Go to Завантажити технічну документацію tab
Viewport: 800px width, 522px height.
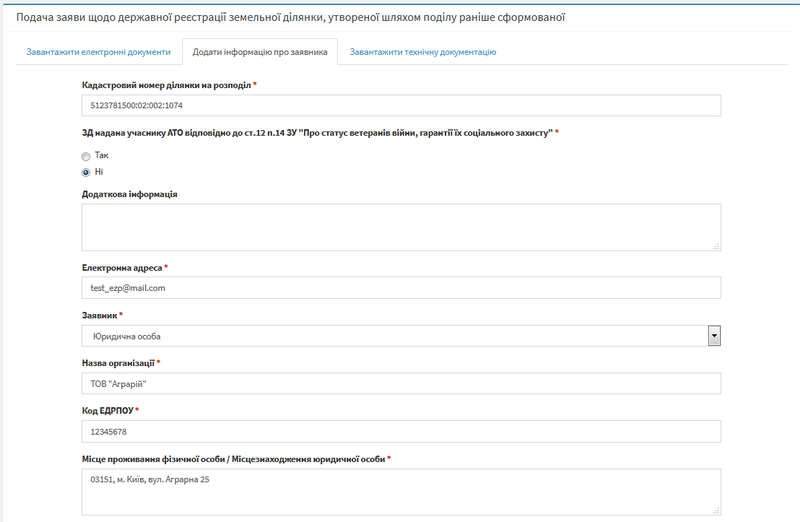tap(422, 52)
